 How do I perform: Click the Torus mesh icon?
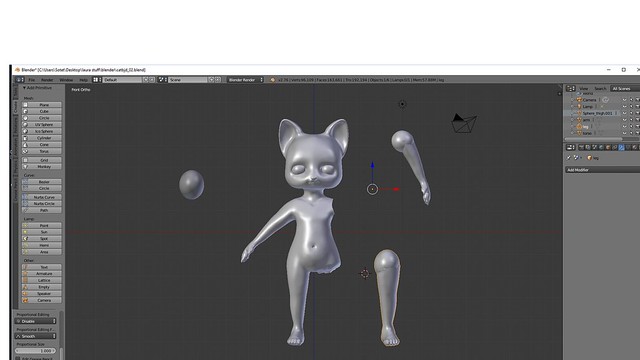(x=25, y=151)
